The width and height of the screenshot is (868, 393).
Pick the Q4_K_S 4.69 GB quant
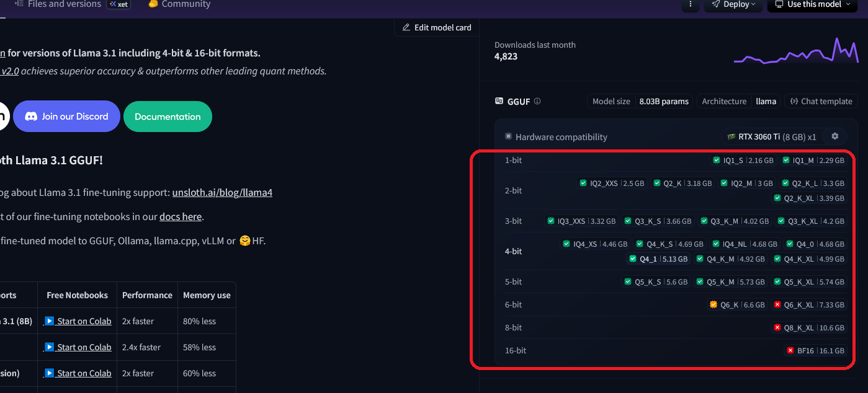(670, 244)
